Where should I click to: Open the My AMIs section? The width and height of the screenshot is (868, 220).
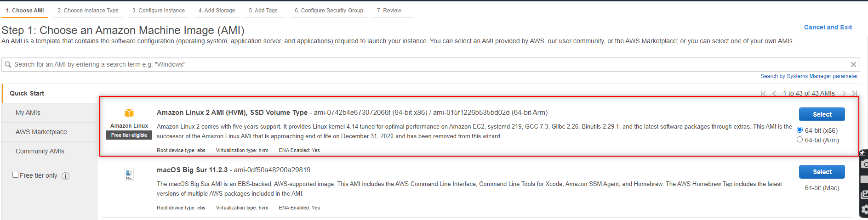(x=28, y=113)
